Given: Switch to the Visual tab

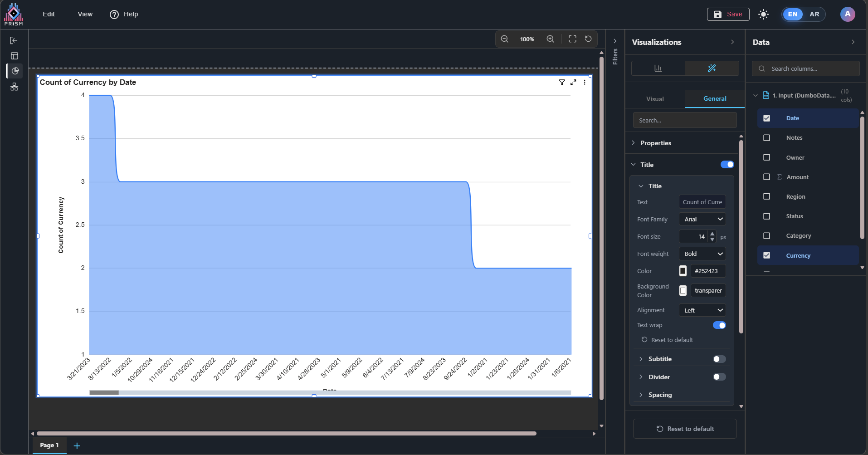Looking at the screenshot, I should click(655, 99).
